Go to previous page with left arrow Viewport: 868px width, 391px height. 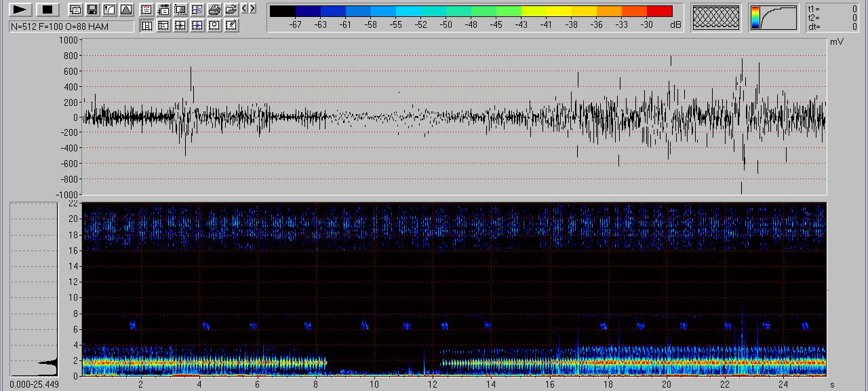[x=245, y=8]
